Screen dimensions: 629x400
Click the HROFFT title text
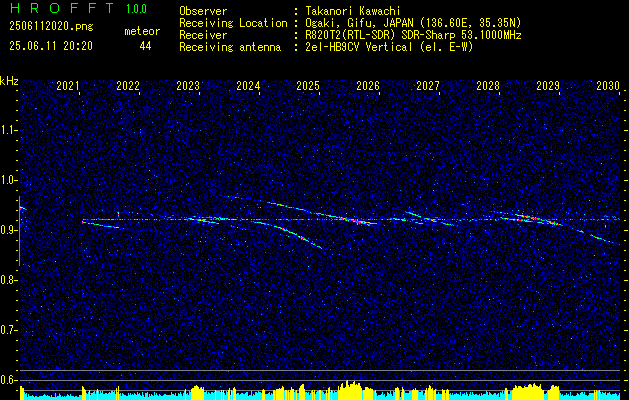[x=61, y=8]
